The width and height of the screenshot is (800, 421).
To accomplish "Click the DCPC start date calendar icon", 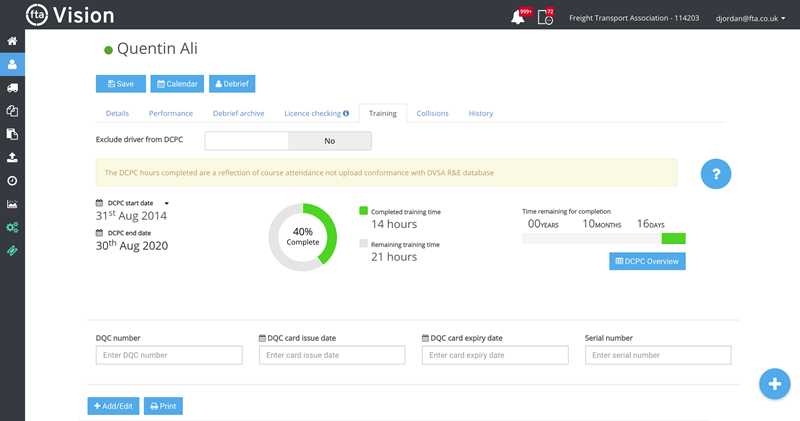I will (x=99, y=203).
